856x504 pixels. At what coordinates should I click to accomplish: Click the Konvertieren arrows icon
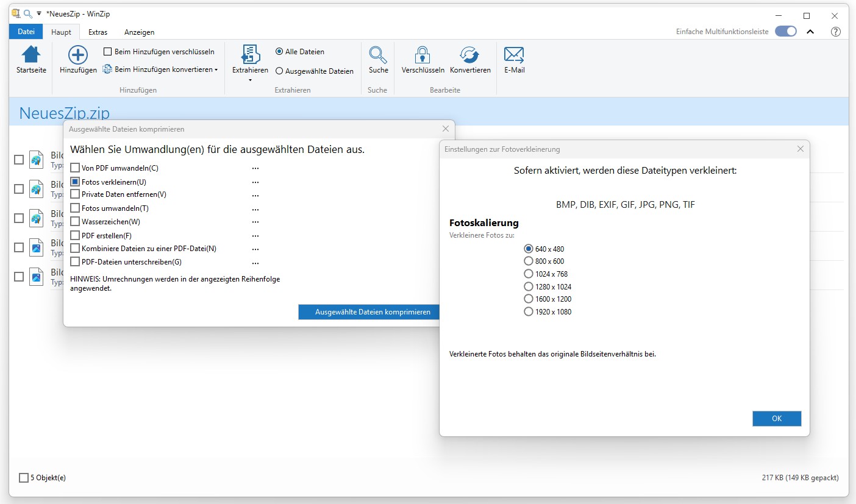click(x=469, y=55)
